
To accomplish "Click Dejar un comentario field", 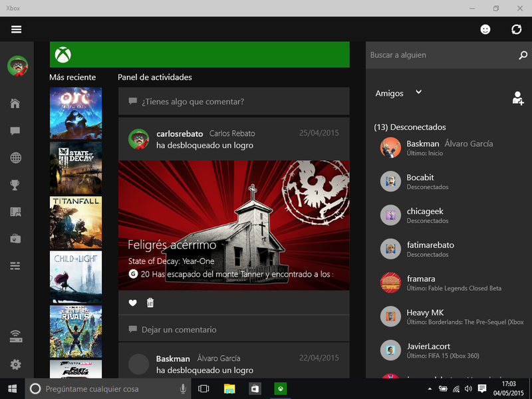I will click(x=234, y=329).
